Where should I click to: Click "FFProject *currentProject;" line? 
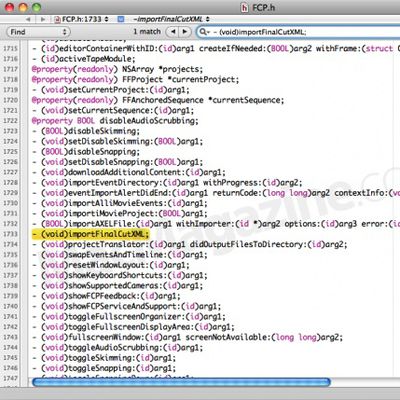[x=136, y=79]
